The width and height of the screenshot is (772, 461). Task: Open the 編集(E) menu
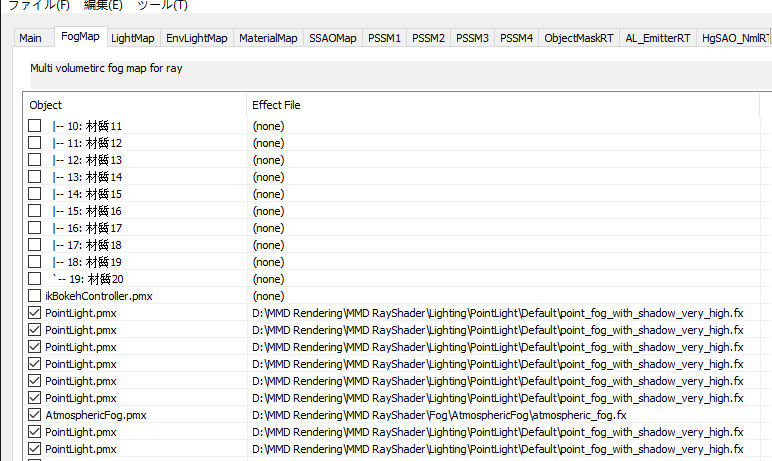[x=103, y=5]
